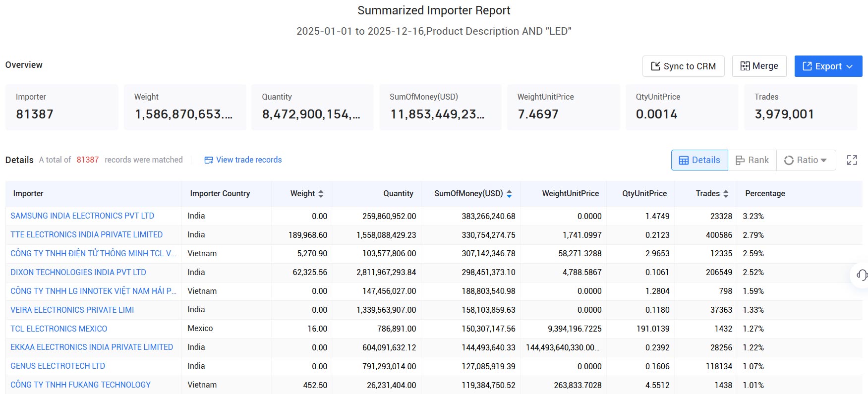The height and width of the screenshot is (394, 868).
Task: Open GENUS ELECTROTECH LTD importer link
Action: [x=58, y=366]
